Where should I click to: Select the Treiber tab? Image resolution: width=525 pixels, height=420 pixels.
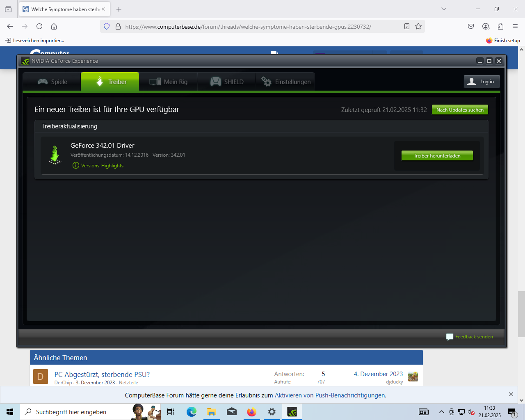click(110, 82)
